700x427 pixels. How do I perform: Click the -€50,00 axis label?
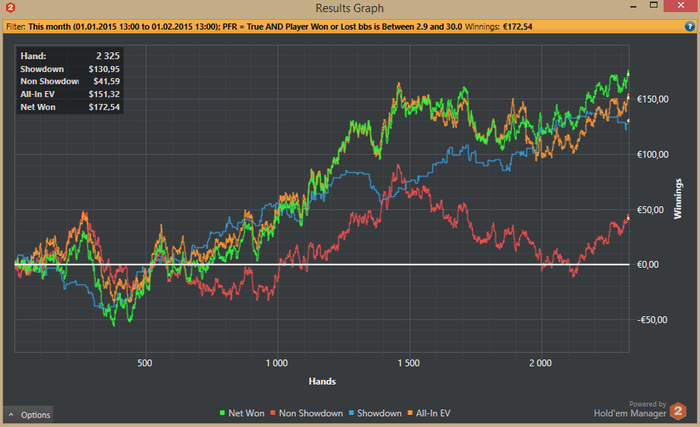[x=652, y=320]
